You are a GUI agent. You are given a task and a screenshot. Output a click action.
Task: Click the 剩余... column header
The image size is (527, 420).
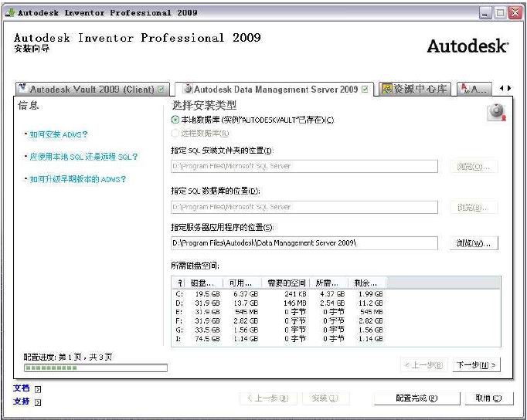367,283
